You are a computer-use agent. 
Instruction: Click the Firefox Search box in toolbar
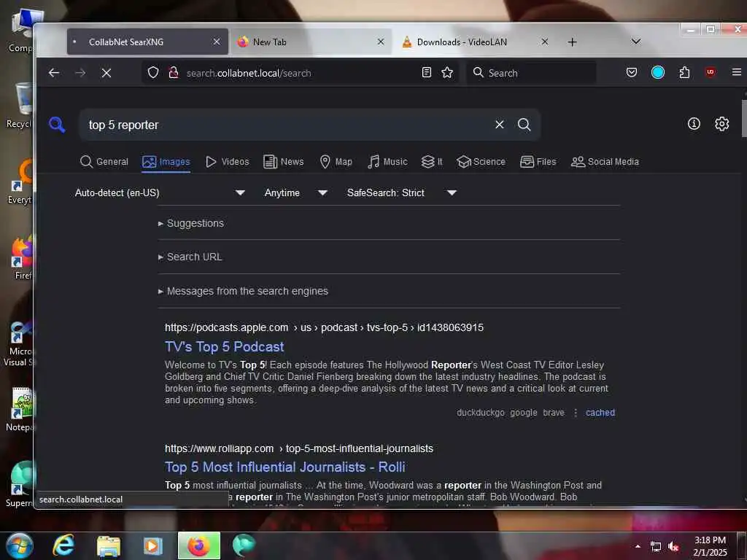click(531, 73)
